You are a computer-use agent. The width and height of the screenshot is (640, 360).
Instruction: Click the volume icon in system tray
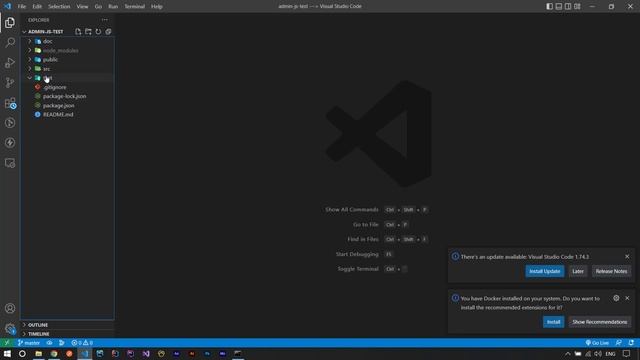point(598,354)
